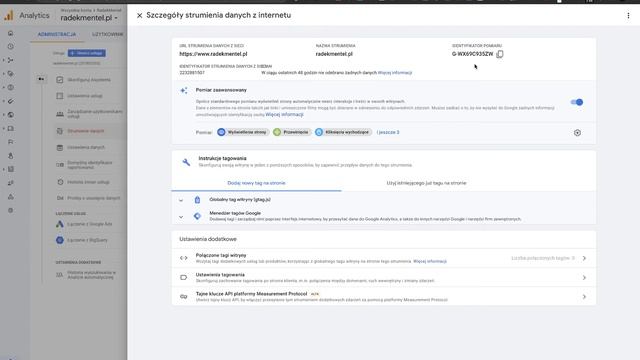Open Strumienie danych in admin list
640x360 pixels.
click(86, 131)
